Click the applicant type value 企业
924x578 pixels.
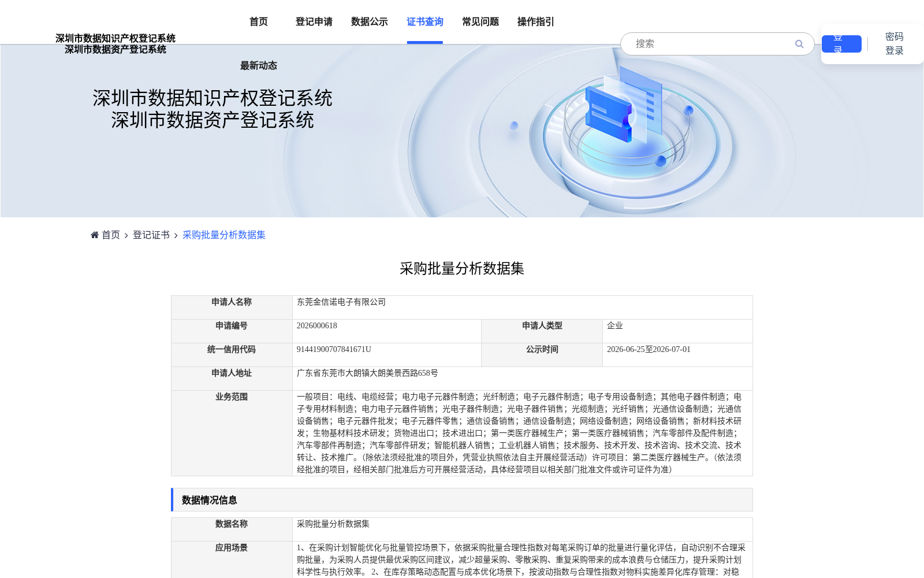tap(615, 325)
